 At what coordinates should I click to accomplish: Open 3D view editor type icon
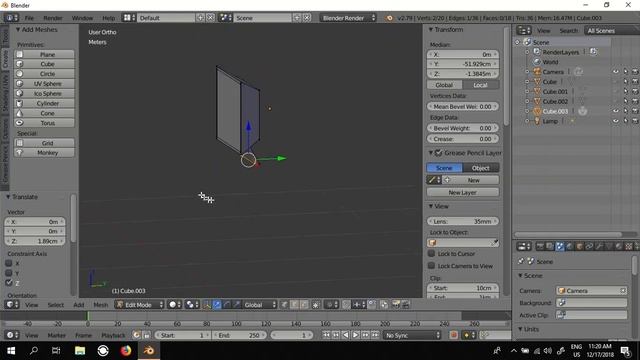[x=11, y=305]
